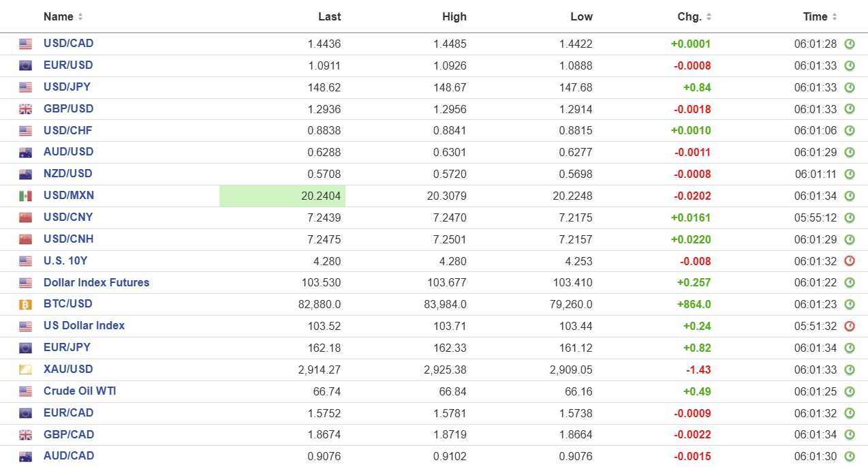Screen dimensions: 868x467
Task: Open the USD/JPY pair link
Action: coord(67,87)
